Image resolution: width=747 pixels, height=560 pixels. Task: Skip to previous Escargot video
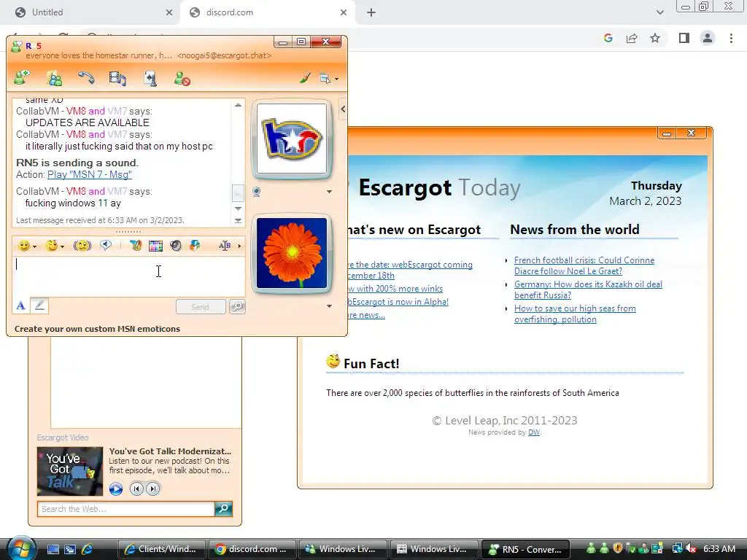(136, 489)
